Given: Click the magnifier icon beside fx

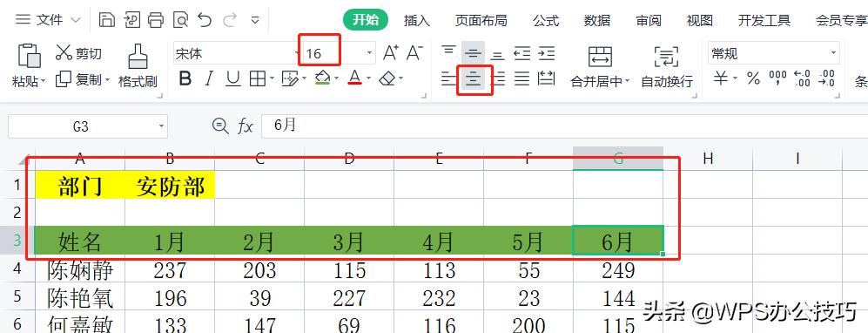Looking at the screenshot, I should 220,126.
